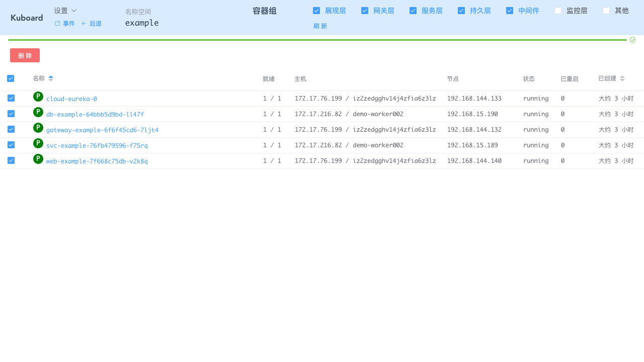Viewport: 644px width, 362px height.
Task: Open the cloud-eureka-0 pod details link
Action: point(71,99)
